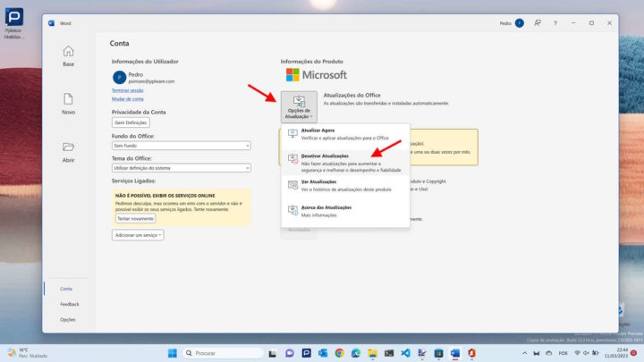This screenshot has width=644, height=362.
Task: Open File Explorer from the taskbar
Action: click(372, 353)
